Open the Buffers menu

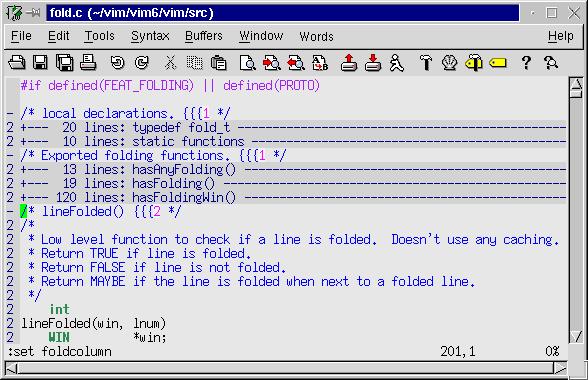(204, 36)
